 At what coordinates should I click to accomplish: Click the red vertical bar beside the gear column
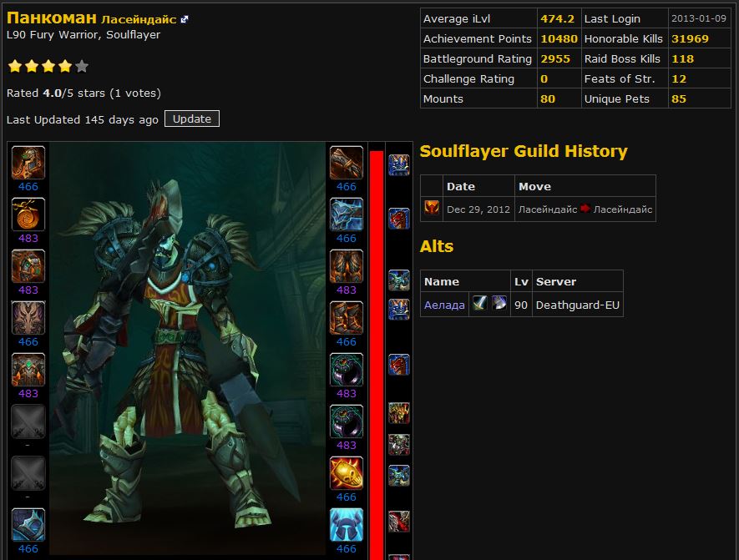(x=376, y=351)
